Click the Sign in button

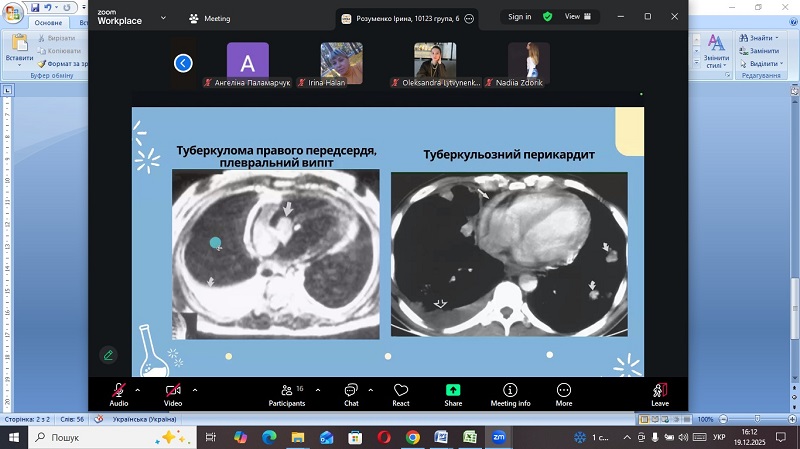pos(519,17)
